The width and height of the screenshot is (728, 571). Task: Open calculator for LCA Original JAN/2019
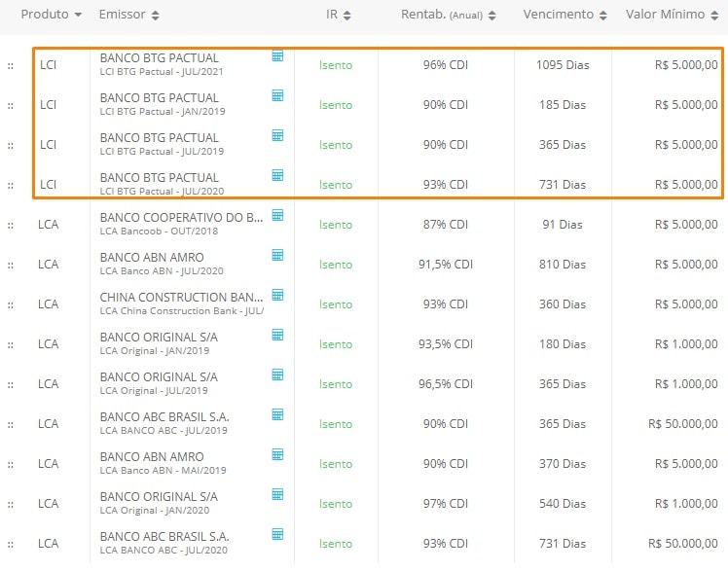point(277,336)
